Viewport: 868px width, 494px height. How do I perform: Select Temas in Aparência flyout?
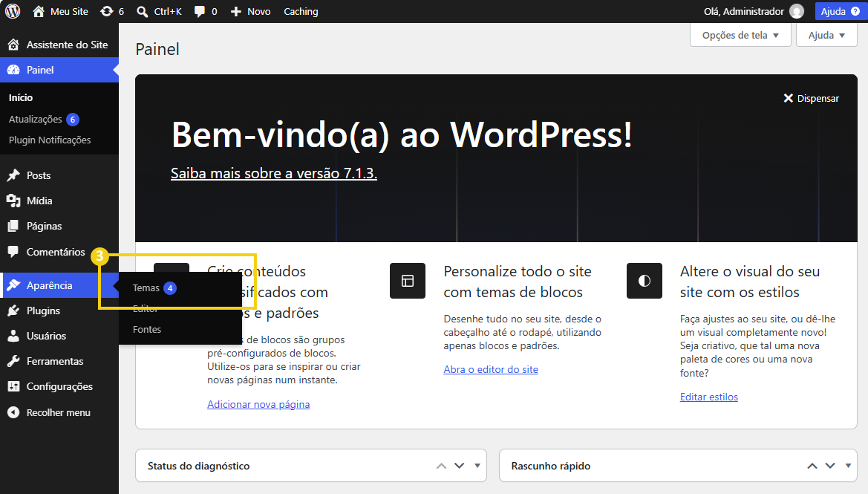[154, 288]
